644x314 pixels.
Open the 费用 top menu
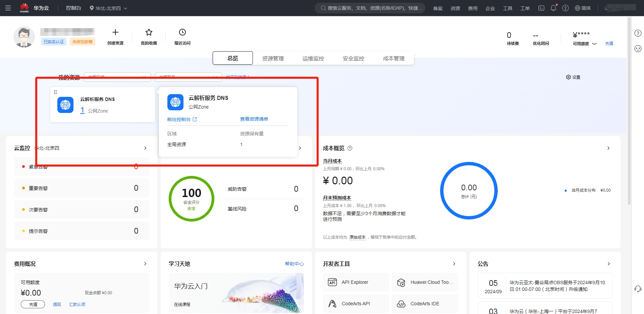tap(473, 8)
